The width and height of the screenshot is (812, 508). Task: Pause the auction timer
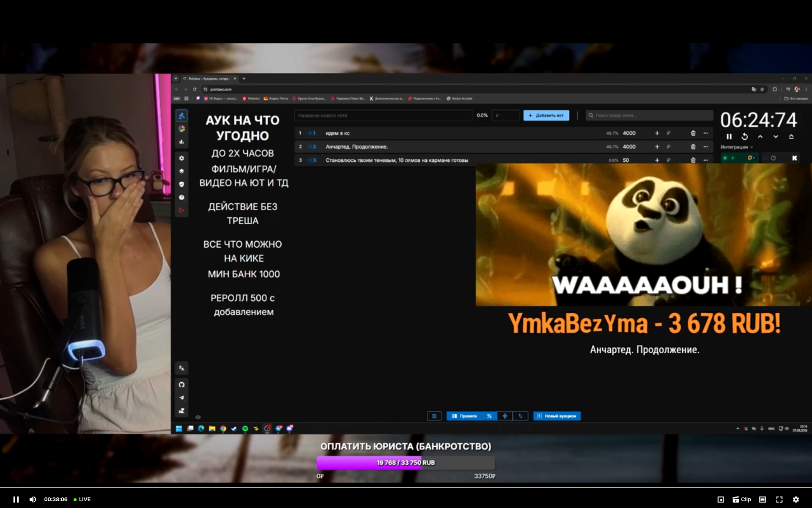point(729,136)
